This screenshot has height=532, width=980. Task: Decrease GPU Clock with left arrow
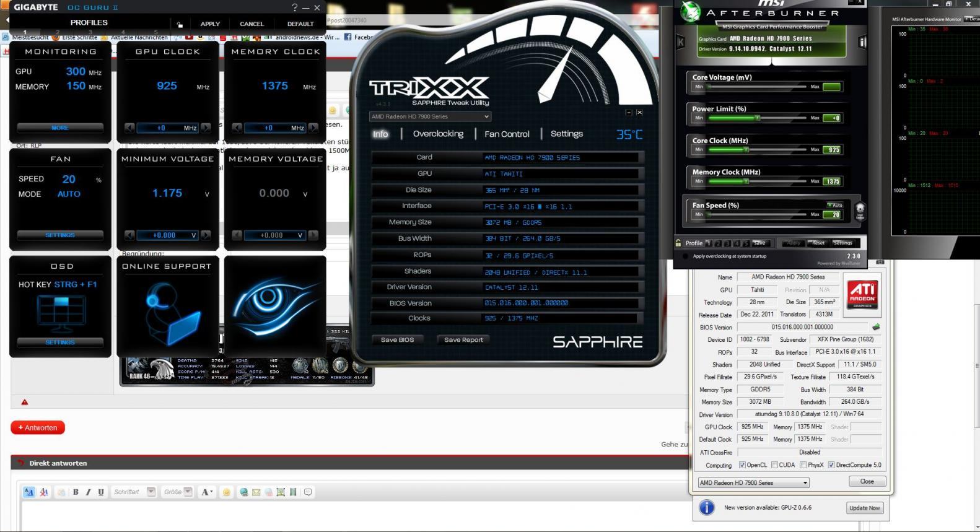click(x=129, y=128)
